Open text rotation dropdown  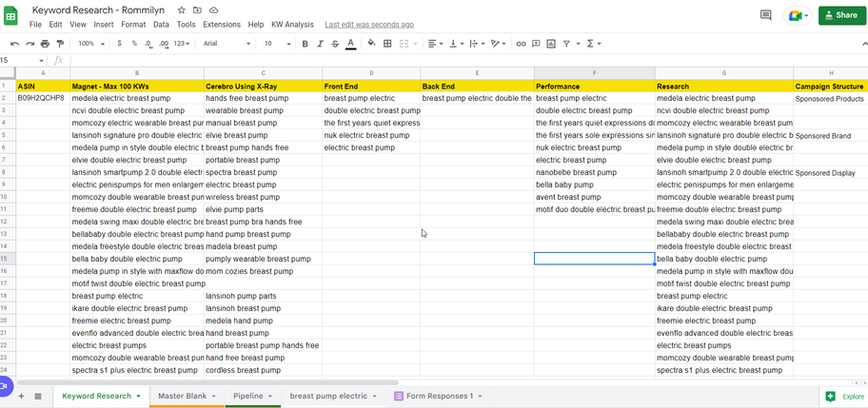[x=498, y=44]
